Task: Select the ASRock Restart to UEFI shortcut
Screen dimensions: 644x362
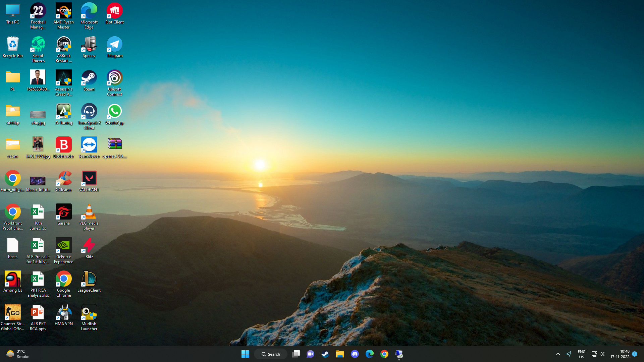Action: pyautogui.click(x=63, y=50)
